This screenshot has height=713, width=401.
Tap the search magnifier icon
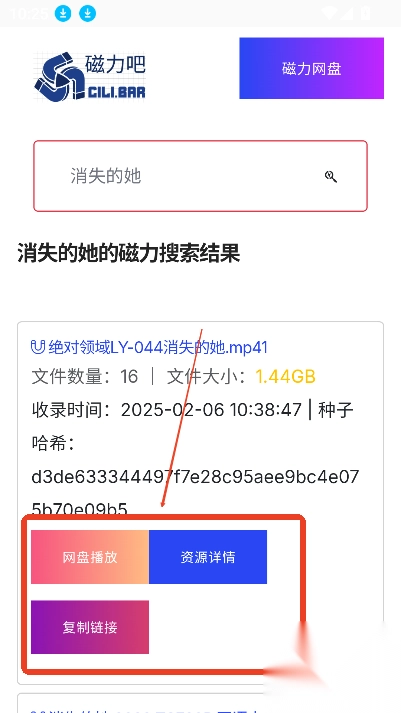(331, 176)
